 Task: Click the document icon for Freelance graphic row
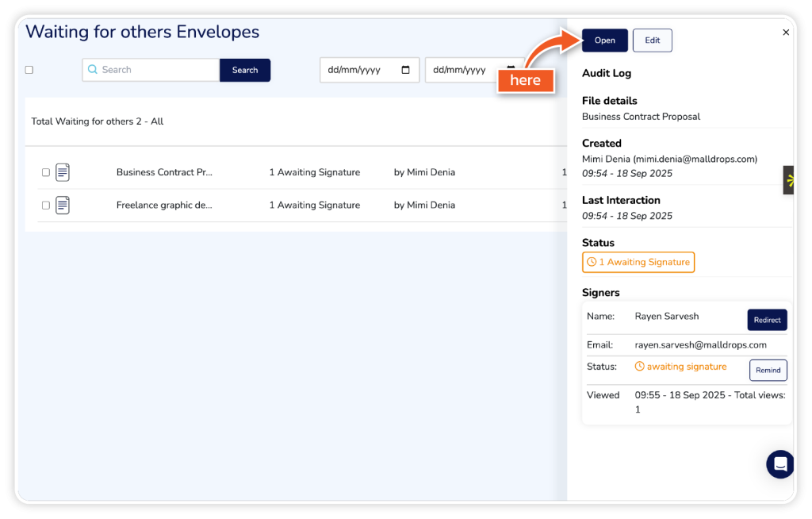(63, 205)
